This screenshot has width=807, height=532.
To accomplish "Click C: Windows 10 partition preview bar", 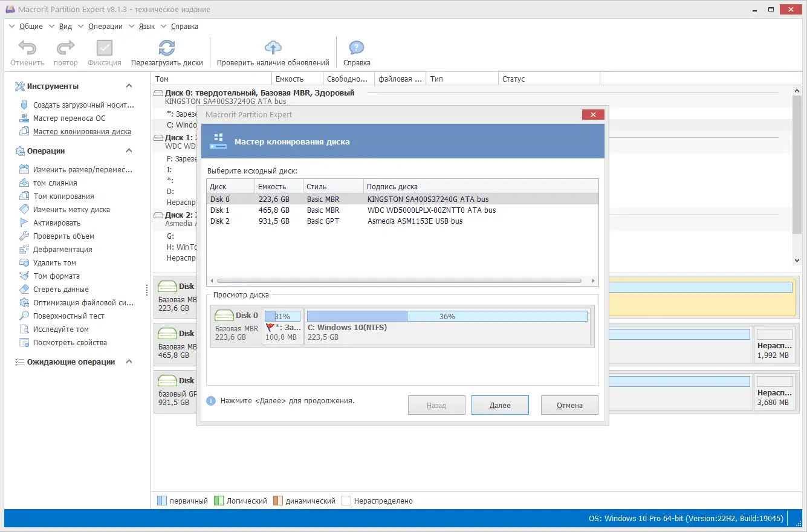I will (447, 316).
